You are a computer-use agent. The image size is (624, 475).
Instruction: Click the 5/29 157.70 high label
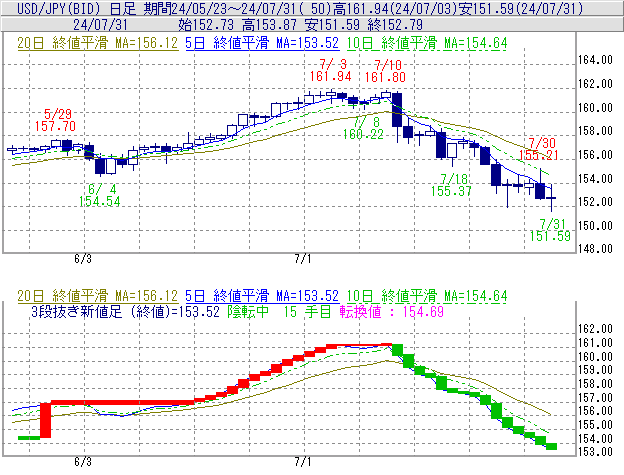(55, 120)
